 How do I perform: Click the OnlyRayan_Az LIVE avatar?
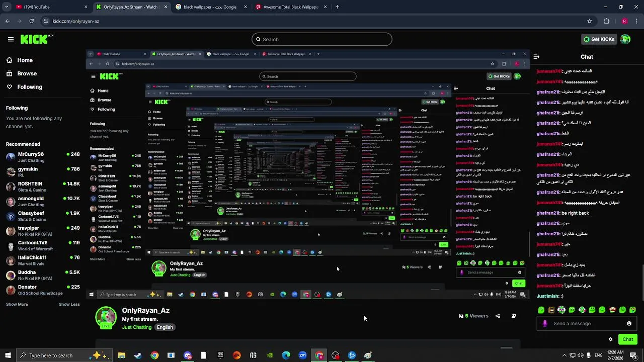pyautogui.click(x=106, y=317)
